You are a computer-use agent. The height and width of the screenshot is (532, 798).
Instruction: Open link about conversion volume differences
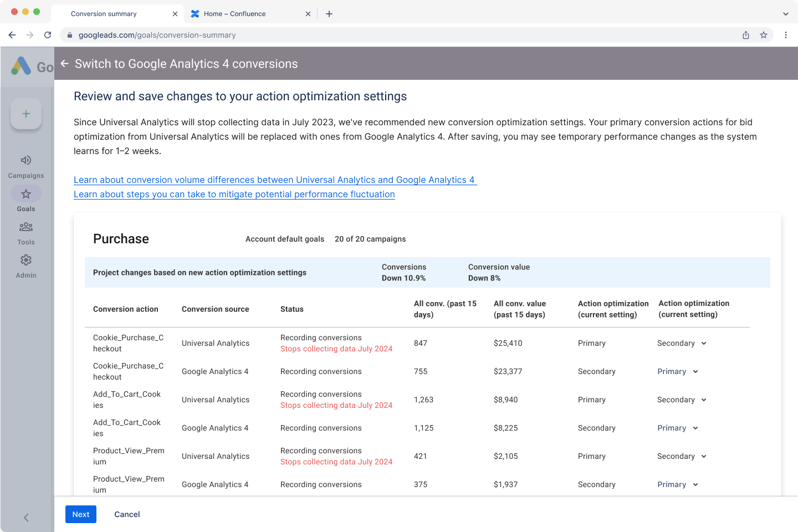pos(275,180)
